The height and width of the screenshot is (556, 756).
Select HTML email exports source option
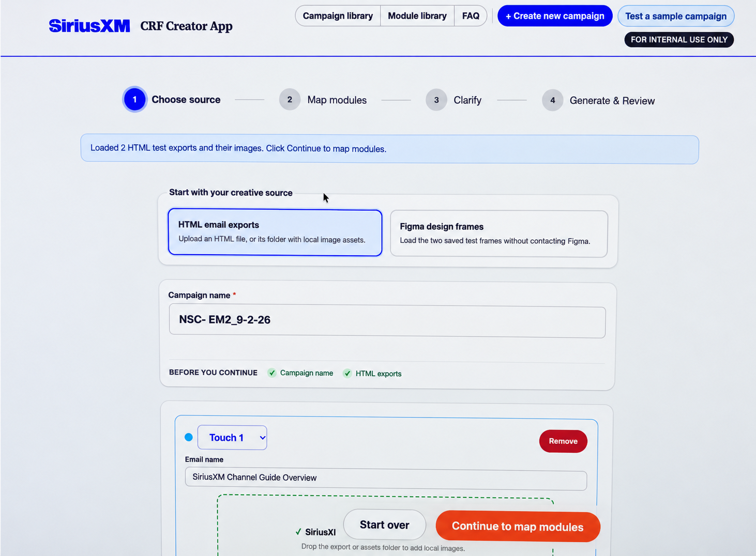(x=275, y=232)
